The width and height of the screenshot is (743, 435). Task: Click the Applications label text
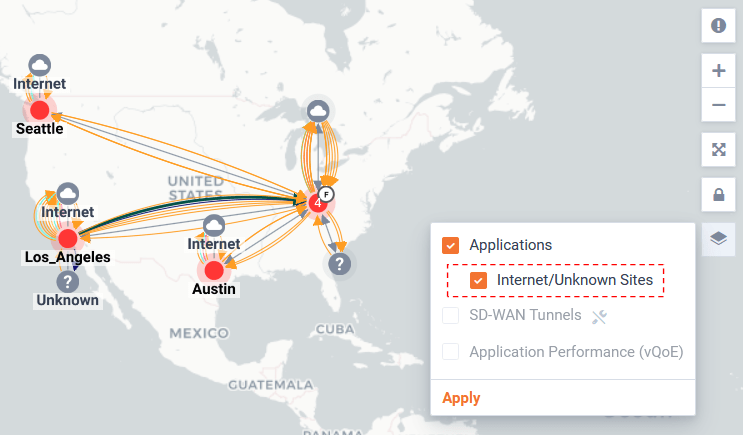click(510, 245)
